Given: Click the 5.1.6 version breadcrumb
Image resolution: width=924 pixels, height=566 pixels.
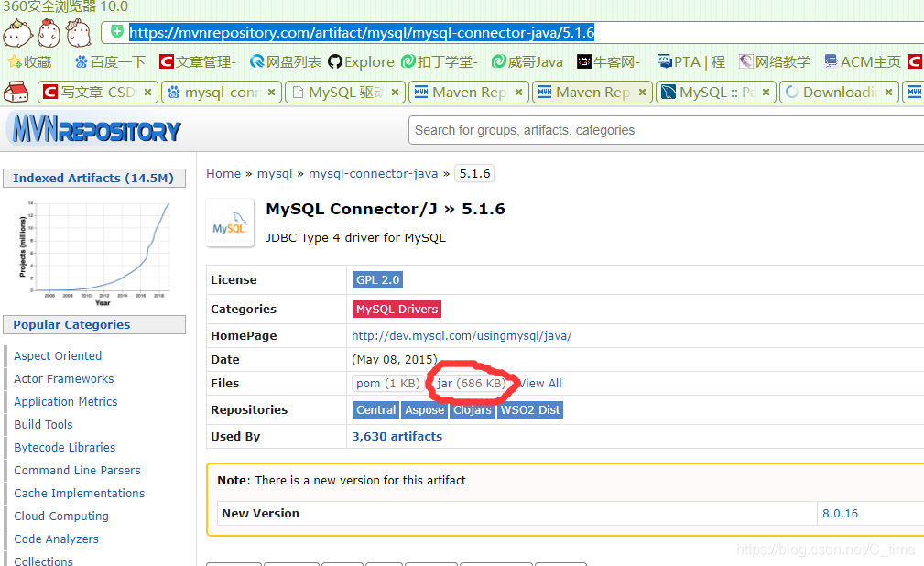Looking at the screenshot, I should pyautogui.click(x=474, y=173).
